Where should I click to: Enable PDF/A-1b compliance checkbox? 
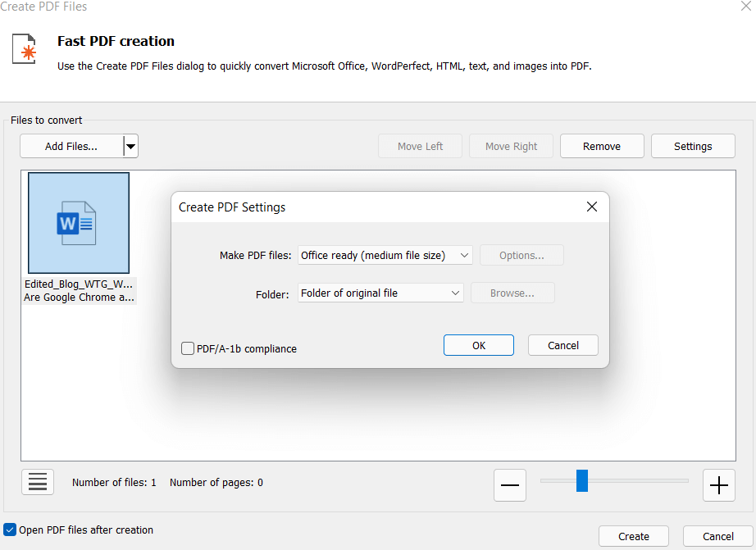188,348
